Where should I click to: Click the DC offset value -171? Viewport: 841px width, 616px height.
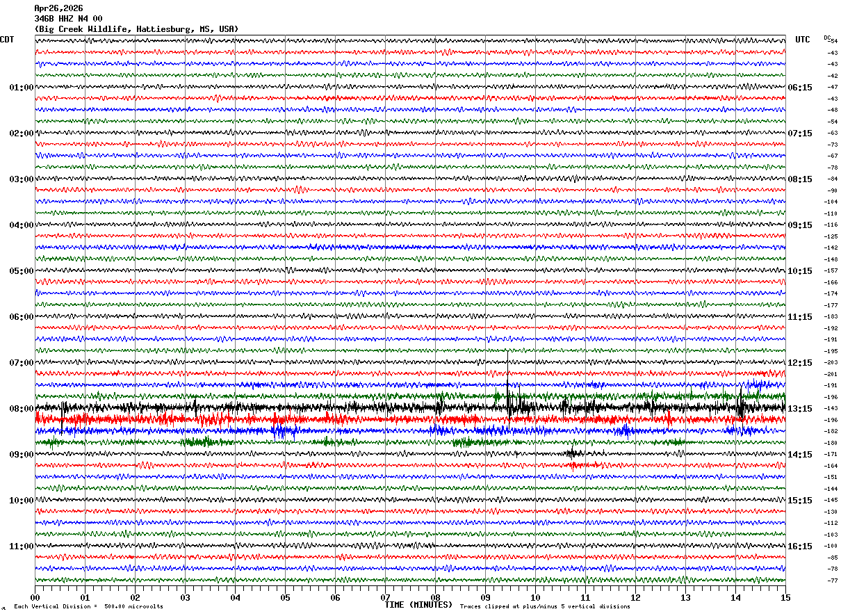coord(831,455)
